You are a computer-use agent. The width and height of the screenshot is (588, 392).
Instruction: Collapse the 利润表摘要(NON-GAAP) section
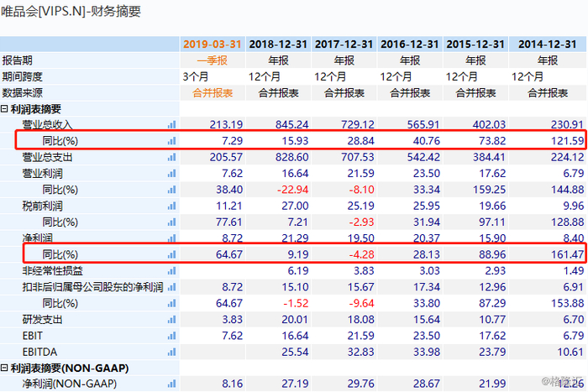pos(4,368)
